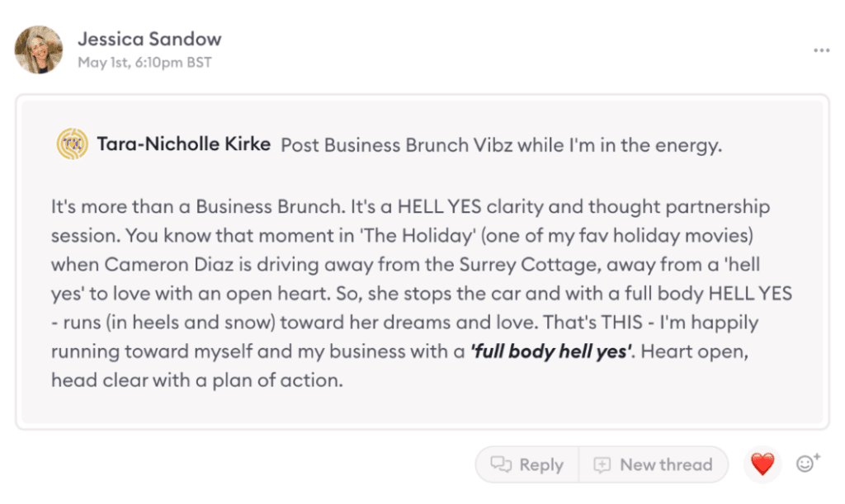Select the Tara-Nicholle Kirke author name
The height and width of the screenshot is (504, 845).
(184, 145)
